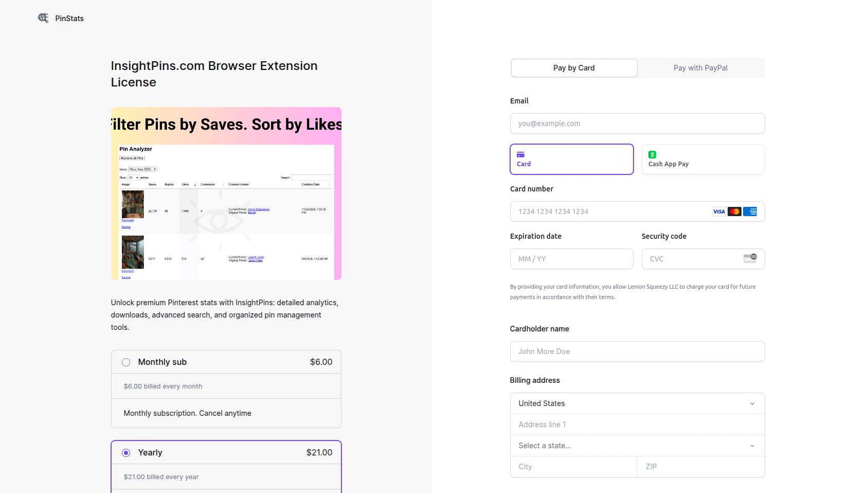
Task: Select the Yearly radio button
Action: pos(126,453)
